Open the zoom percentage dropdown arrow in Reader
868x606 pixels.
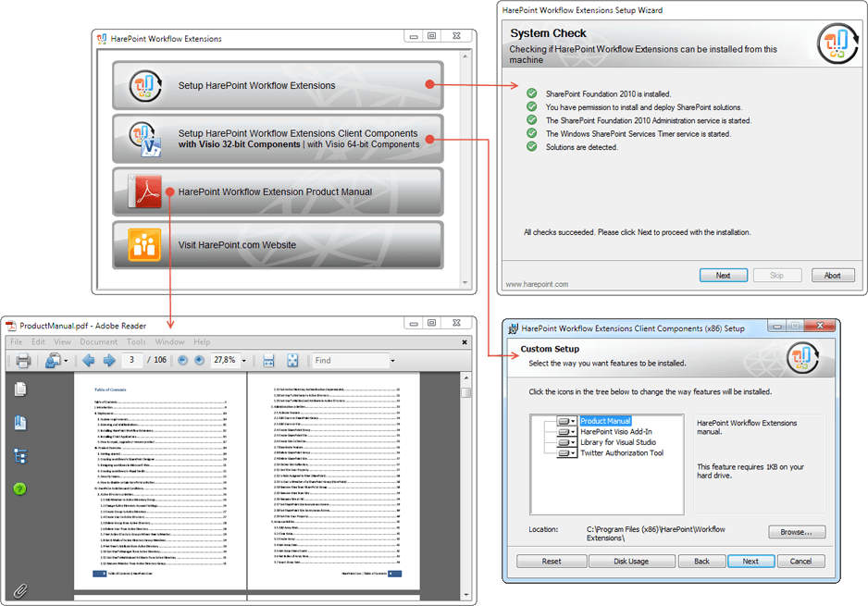(243, 361)
